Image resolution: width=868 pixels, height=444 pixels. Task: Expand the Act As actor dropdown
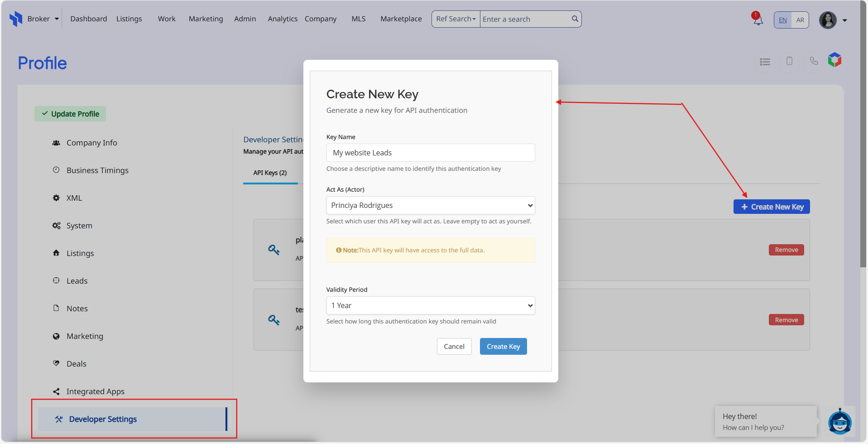point(430,205)
